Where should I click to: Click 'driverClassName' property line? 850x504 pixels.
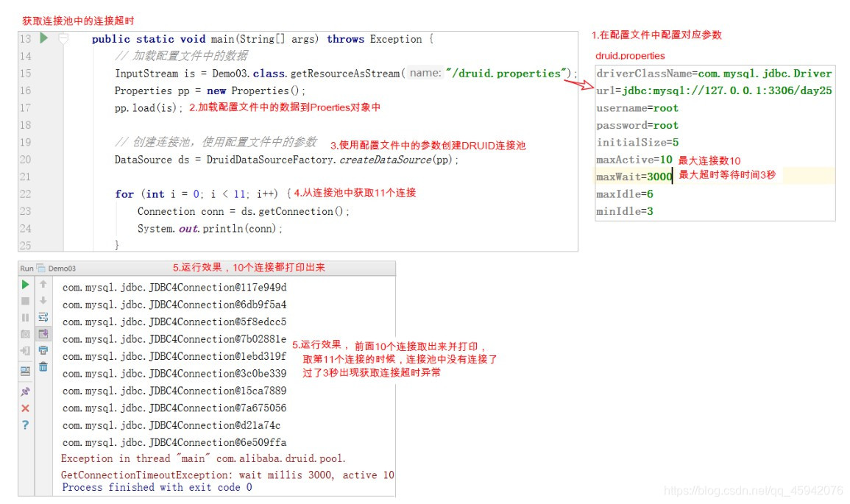click(714, 73)
